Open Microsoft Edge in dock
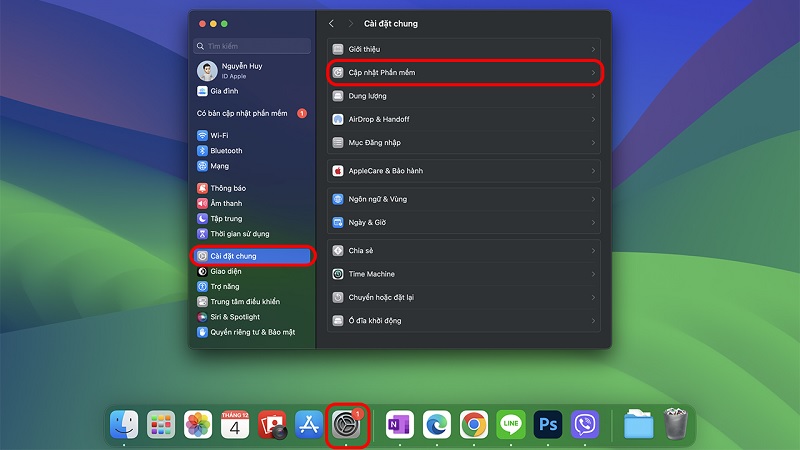The image size is (800, 450). pos(437,424)
